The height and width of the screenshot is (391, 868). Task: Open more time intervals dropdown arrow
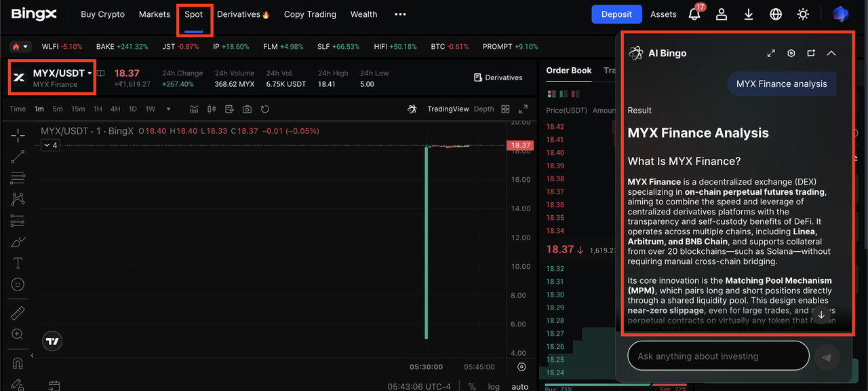click(x=168, y=109)
